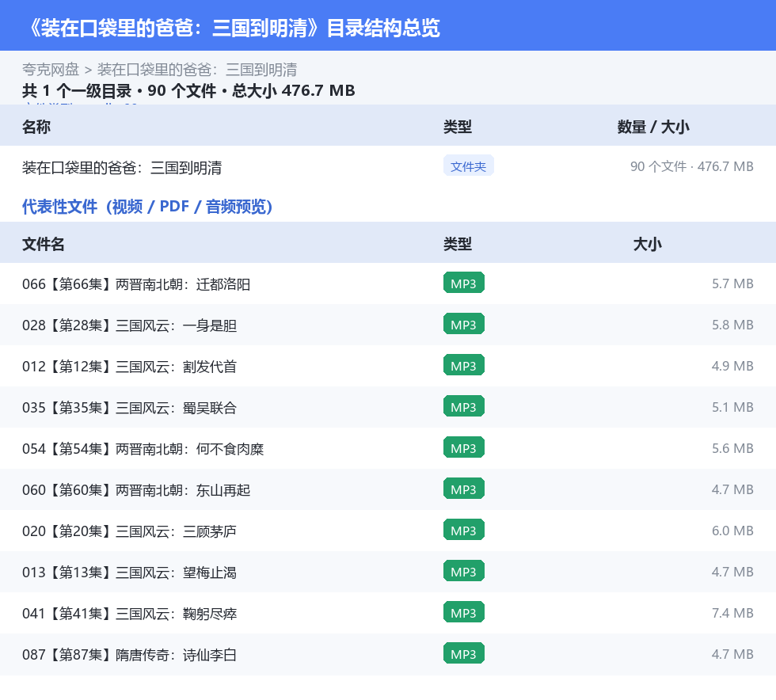The width and height of the screenshot is (776, 700).
Task: Click MP3 badge for 割发代首
Action: (x=464, y=365)
